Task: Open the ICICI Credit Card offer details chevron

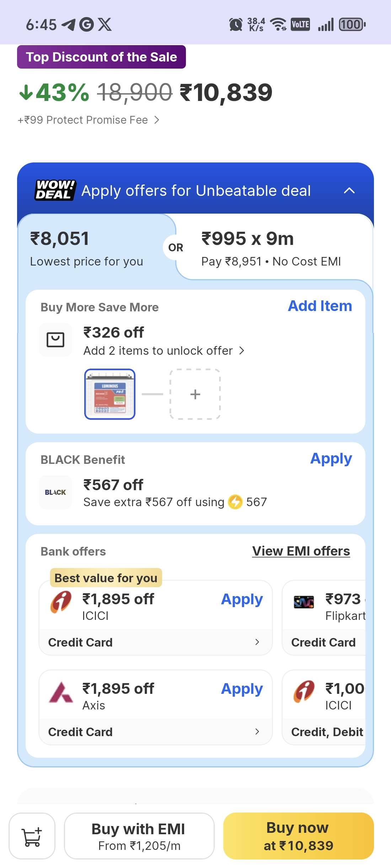Action: point(257,642)
